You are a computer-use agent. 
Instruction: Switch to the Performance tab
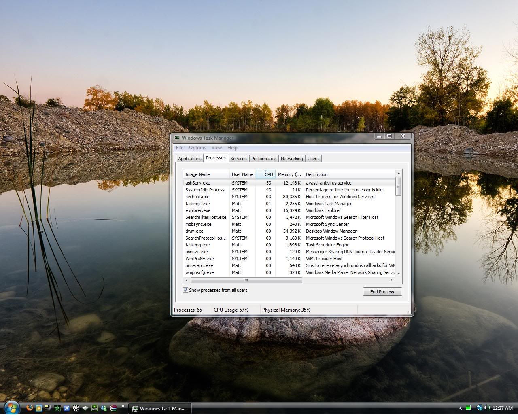pyautogui.click(x=263, y=159)
